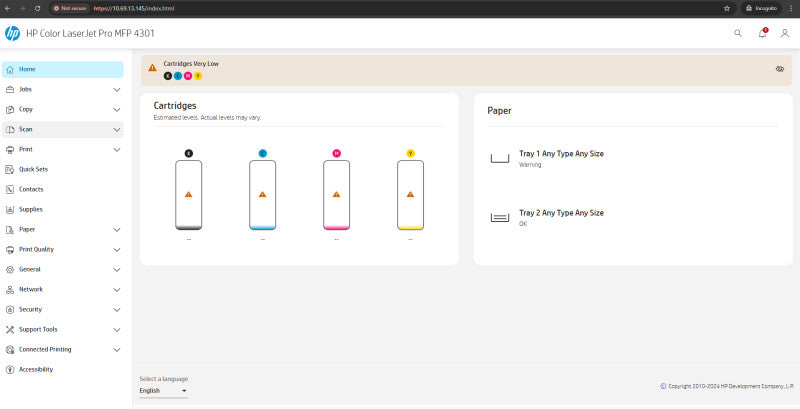800x409 pixels.
Task: Expand the Support Tools chevron
Action: [x=117, y=330]
